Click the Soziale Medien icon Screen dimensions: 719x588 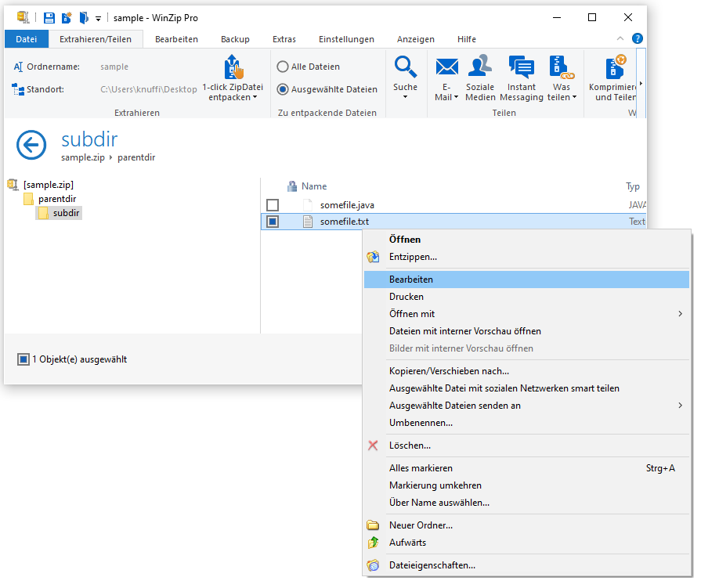(480, 66)
